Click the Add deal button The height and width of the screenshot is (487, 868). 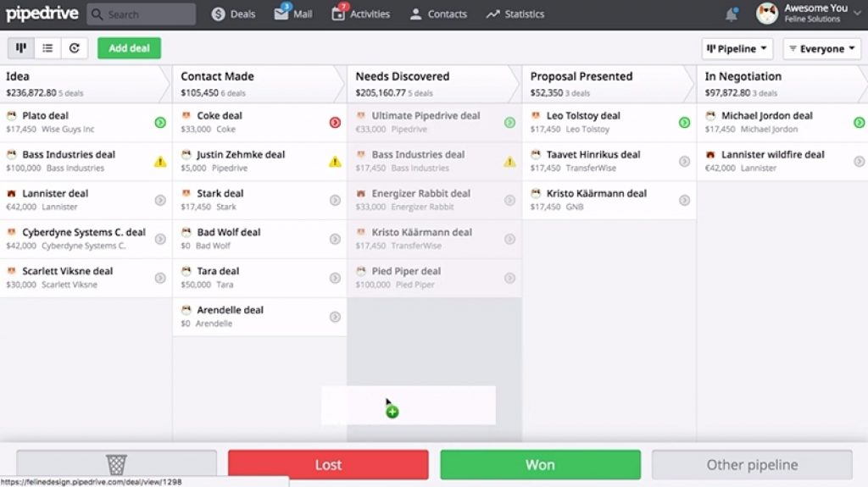[129, 48]
